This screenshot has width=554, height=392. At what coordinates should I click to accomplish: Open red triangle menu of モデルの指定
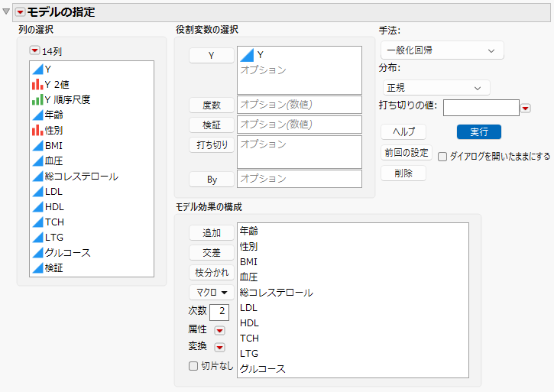coord(20,12)
